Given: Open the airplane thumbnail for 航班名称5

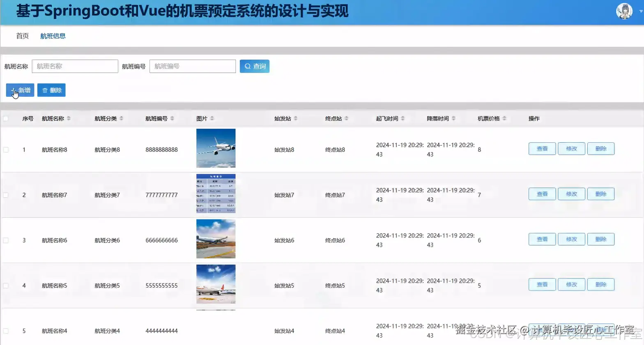Looking at the screenshot, I should click(x=216, y=284).
